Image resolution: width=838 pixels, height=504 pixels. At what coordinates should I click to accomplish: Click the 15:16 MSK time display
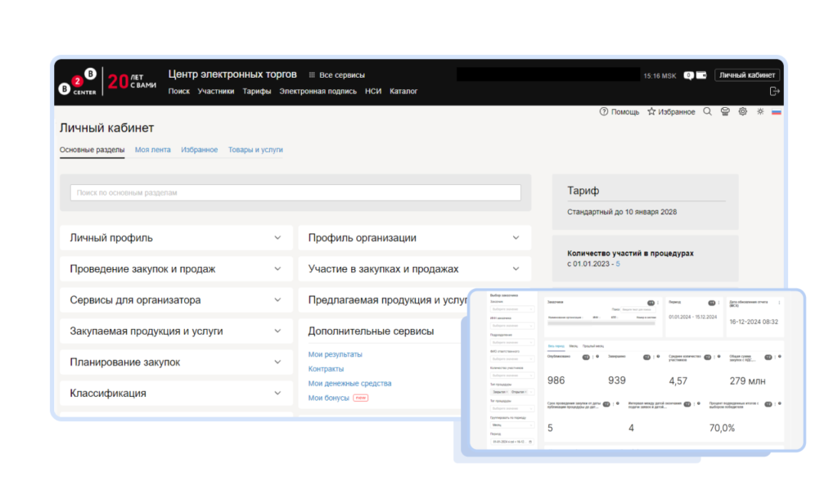(x=660, y=76)
